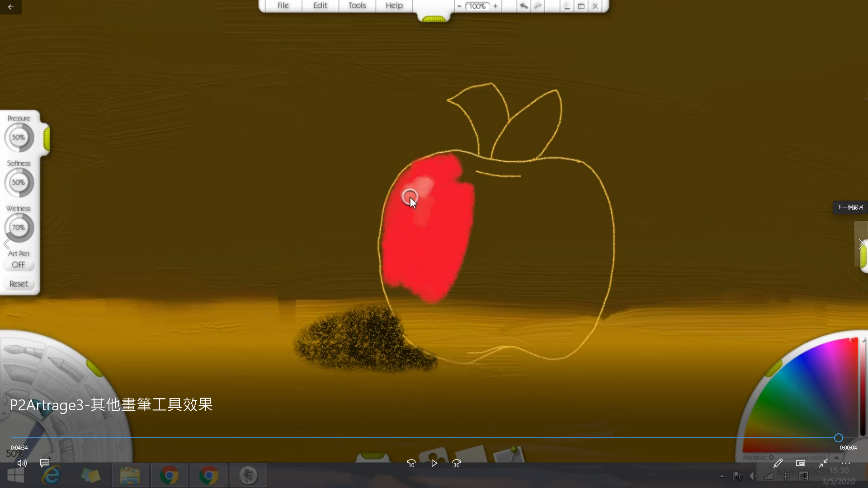868x488 pixels.
Task: Open the ArtRage taskbar icon
Action: (248, 476)
